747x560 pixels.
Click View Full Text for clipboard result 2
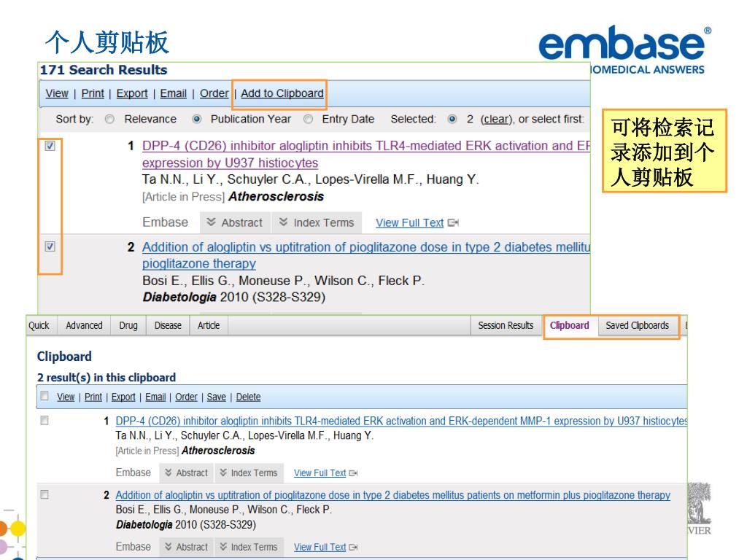coord(320,547)
